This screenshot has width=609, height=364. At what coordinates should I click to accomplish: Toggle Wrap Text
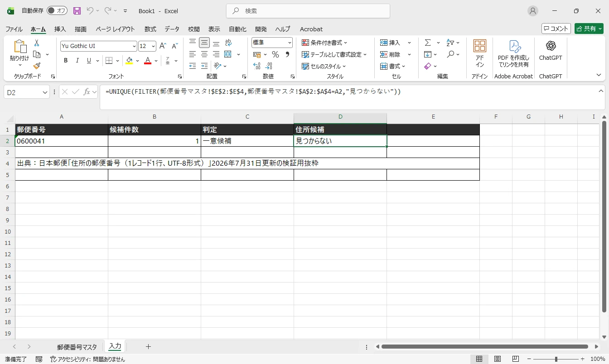point(228,43)
